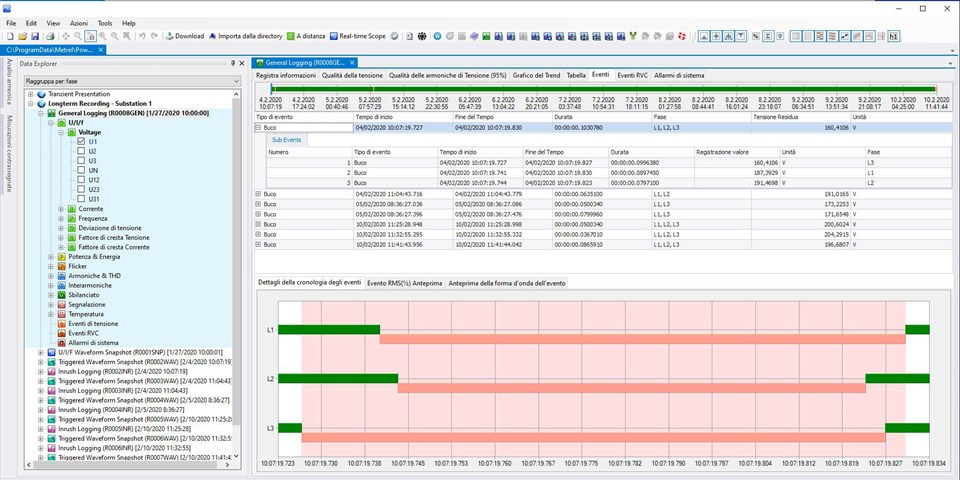Click the L1 green timeline bar
Viewport: 960px width, 480px height.
click(329, 329)
